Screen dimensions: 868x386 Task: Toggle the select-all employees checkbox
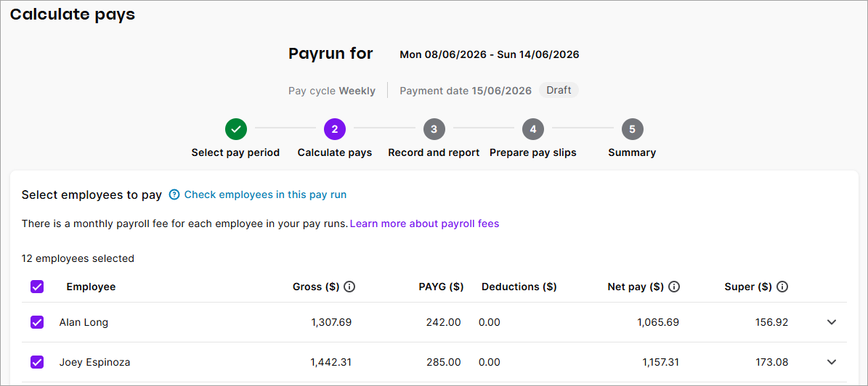point(37,287)
